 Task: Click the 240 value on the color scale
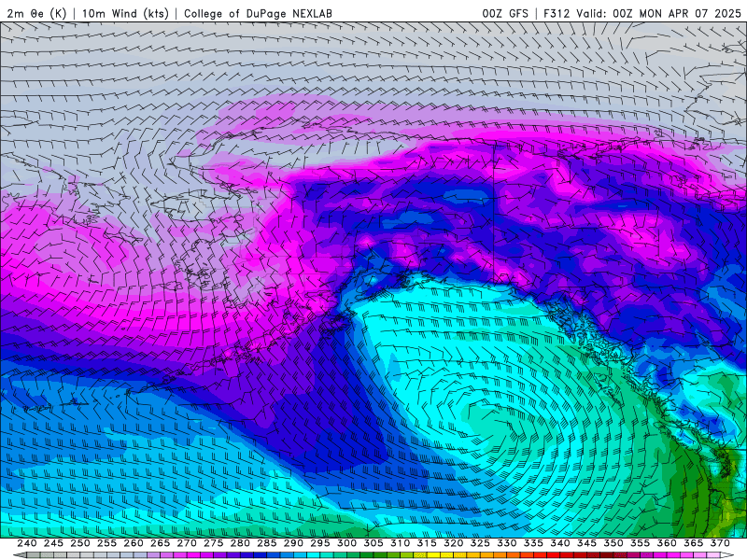(27, 543)
